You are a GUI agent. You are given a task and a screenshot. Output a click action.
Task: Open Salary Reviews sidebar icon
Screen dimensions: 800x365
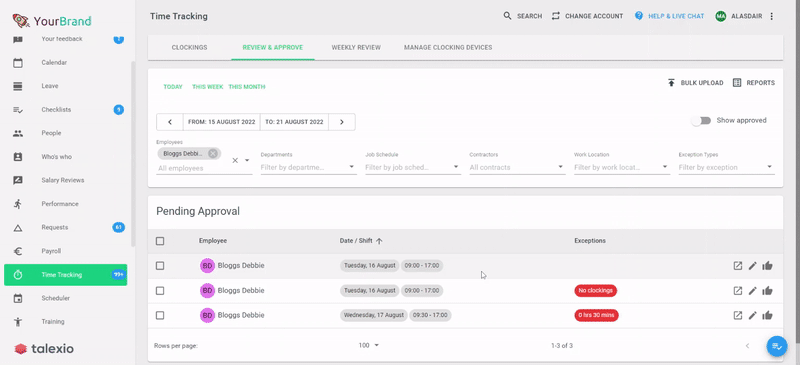[x=18, y=180]
